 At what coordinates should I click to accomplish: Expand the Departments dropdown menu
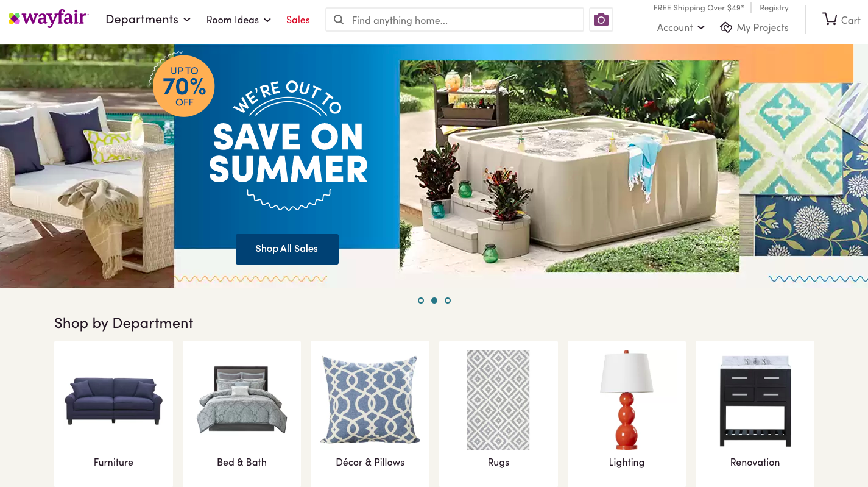coord(148,20)
